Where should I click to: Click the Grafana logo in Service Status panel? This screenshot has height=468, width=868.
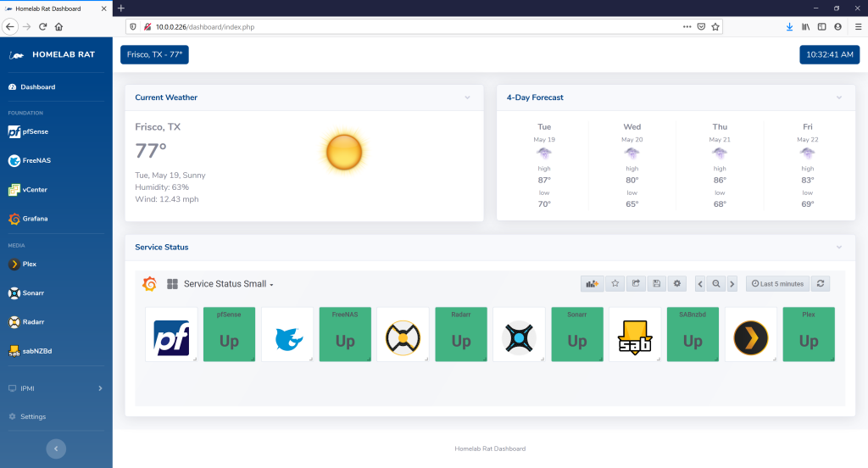pos(149,283)
